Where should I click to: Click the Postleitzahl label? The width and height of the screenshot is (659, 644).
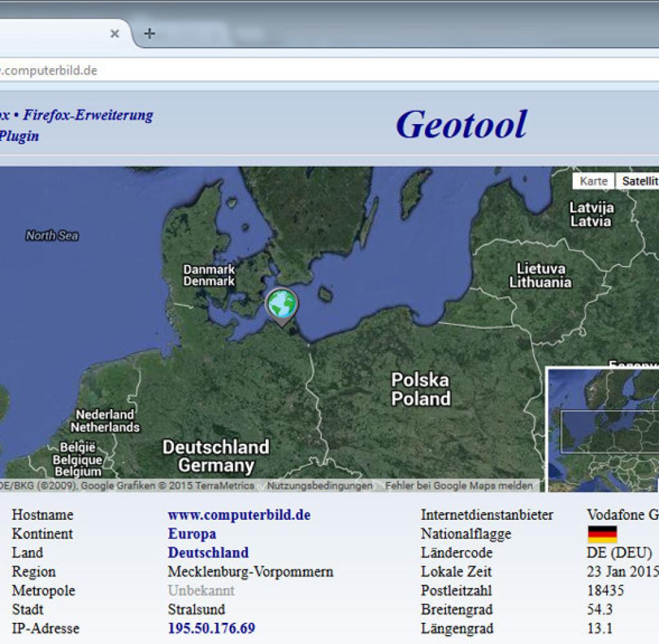[x=456, y=591]
